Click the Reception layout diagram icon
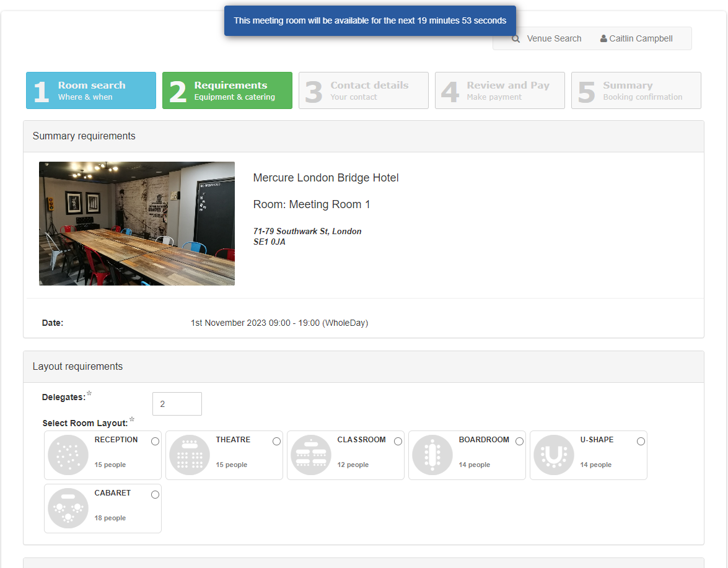Viewport: 728px width, 568px height. (68, 455)
